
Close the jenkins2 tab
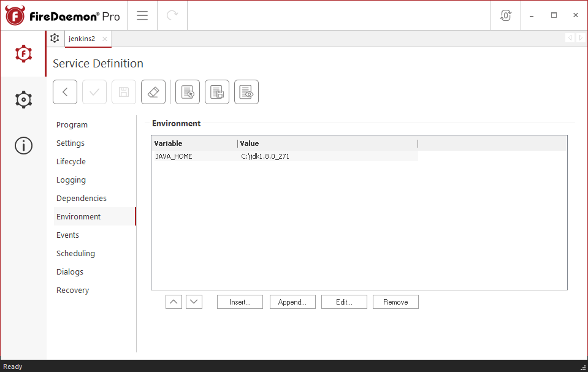point(105,39)
